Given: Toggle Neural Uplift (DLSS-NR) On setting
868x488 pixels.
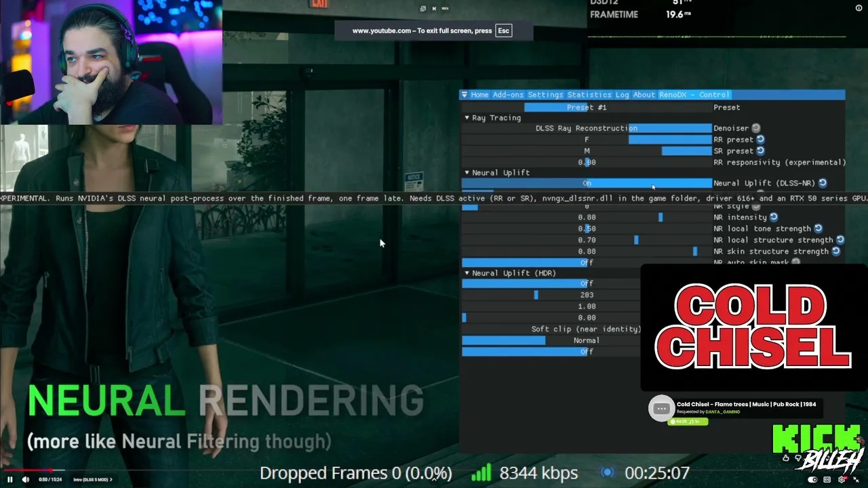Looking at the screenshot, I should pos(587,183).
